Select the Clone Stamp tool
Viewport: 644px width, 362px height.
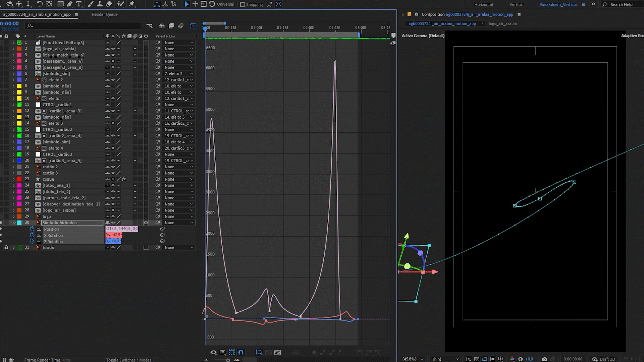[x=100, y=4]
